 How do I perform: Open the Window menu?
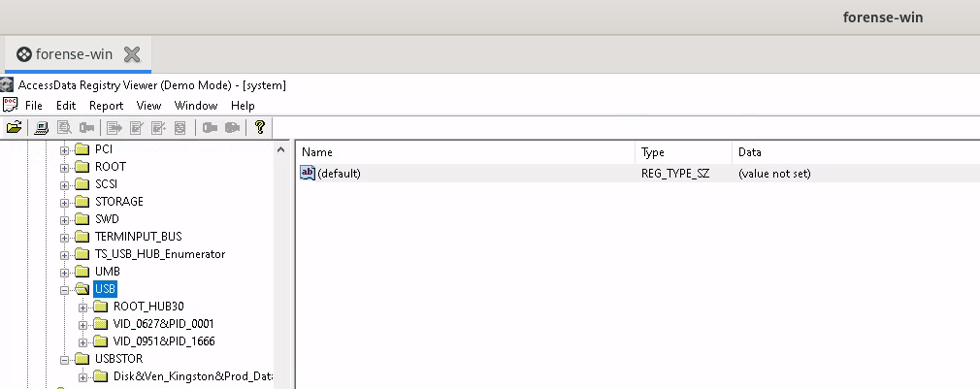click(x=196, y=106)
